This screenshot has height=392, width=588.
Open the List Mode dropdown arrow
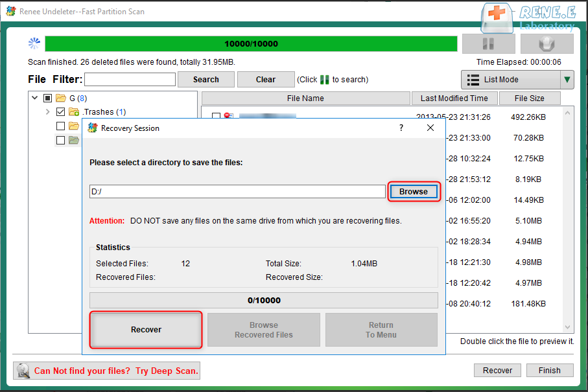tap(567, 80)
